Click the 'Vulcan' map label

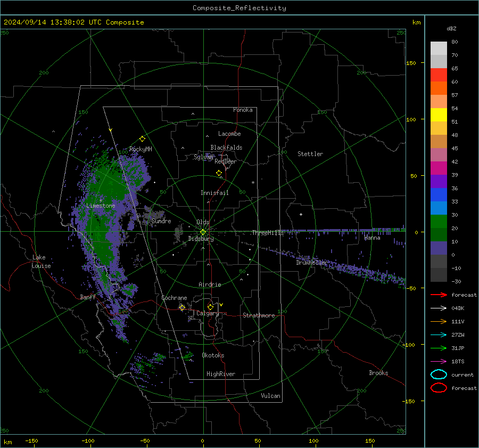(x=270, y=396)
